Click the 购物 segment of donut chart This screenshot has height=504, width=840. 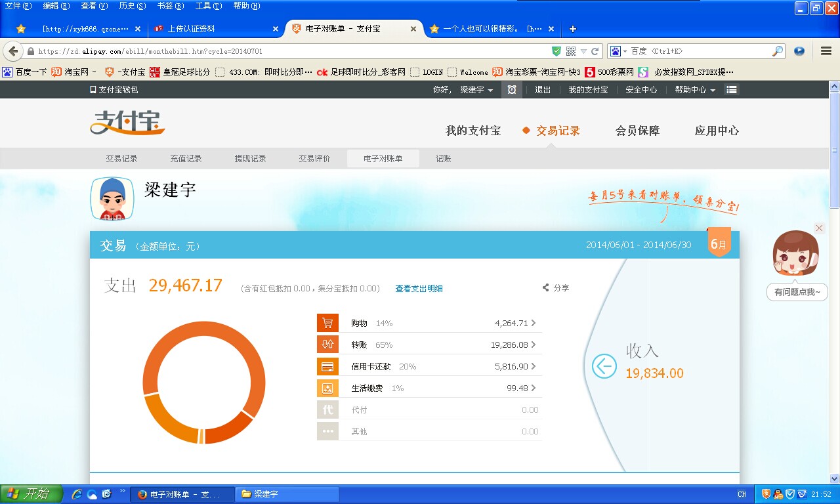(228, 429)
